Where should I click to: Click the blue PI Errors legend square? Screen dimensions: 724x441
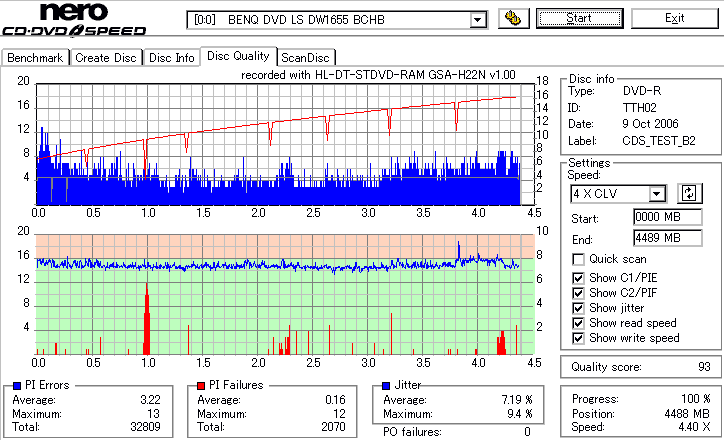[18, 386]
